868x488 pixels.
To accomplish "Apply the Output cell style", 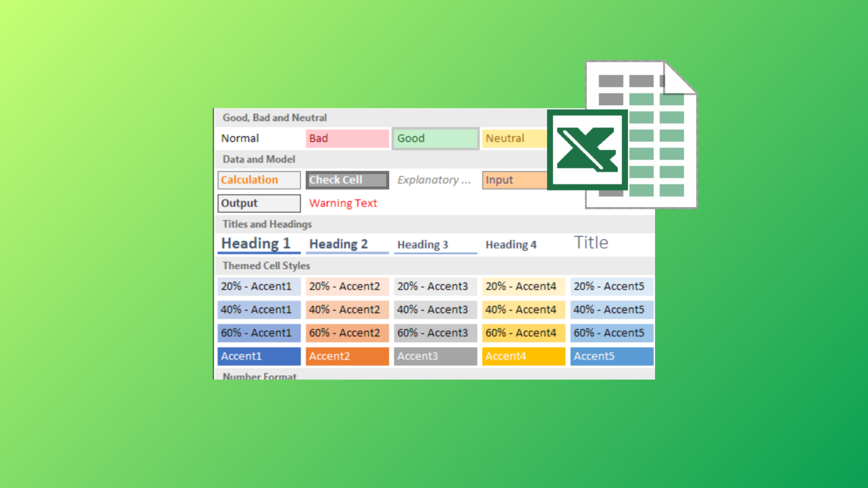I will [259, 203].
